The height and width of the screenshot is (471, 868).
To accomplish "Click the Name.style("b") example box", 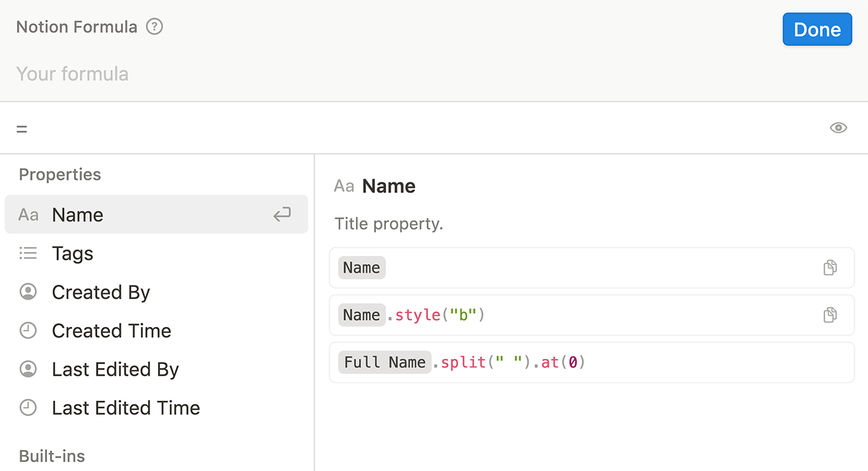I will (592, 315).
